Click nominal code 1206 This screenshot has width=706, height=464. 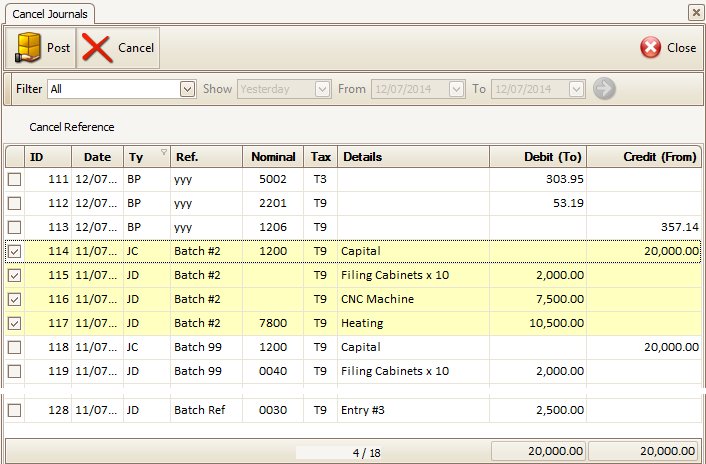(x=273, y=227)
